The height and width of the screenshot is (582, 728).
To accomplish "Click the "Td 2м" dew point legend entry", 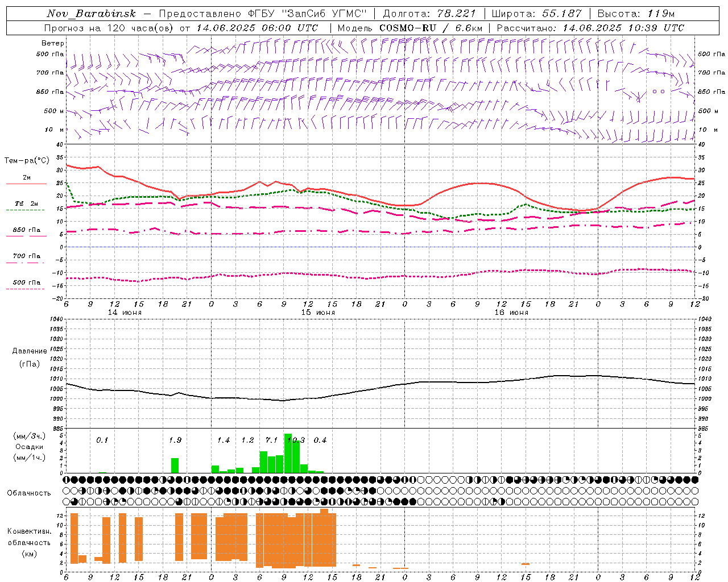I will (x=26, y=203).
